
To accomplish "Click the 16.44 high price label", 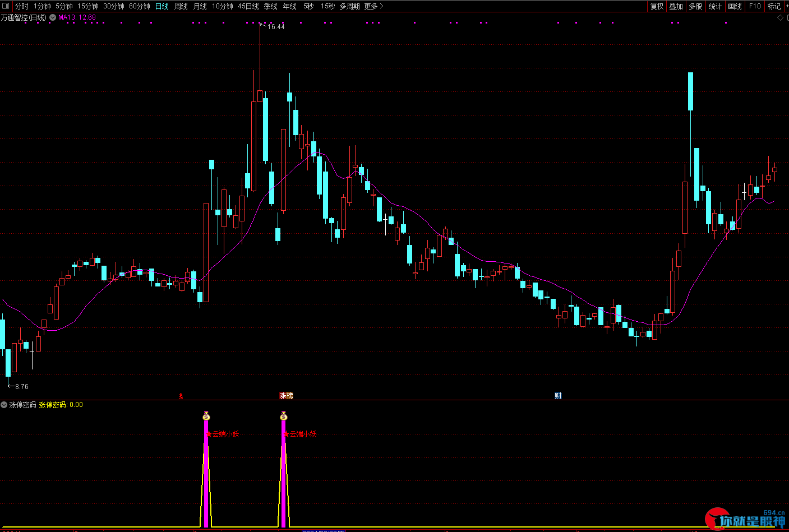I will pos(276,26).
